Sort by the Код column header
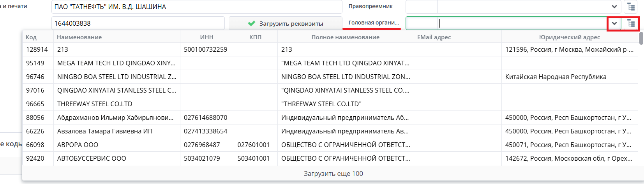 tap(31, 37)
